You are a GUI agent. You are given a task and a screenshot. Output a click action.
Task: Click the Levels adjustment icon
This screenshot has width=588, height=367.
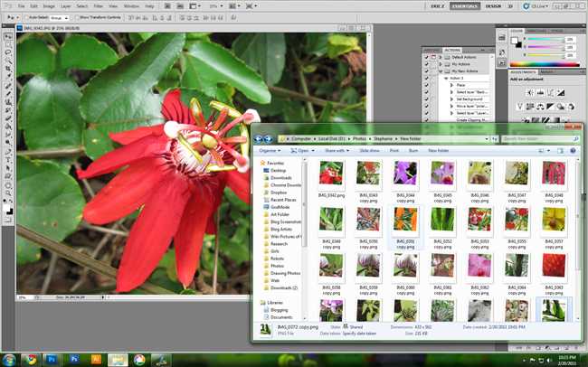540,92
